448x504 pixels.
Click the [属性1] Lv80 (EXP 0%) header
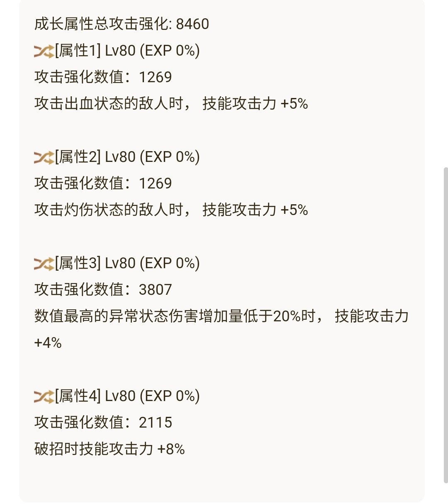pyautogui.click(x=127, y=51)
